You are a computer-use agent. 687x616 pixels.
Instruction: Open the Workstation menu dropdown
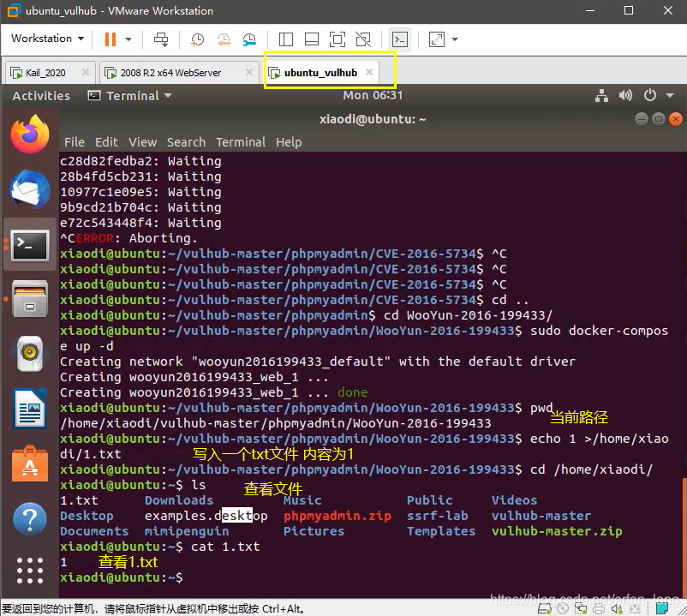[x=48, y=39]
